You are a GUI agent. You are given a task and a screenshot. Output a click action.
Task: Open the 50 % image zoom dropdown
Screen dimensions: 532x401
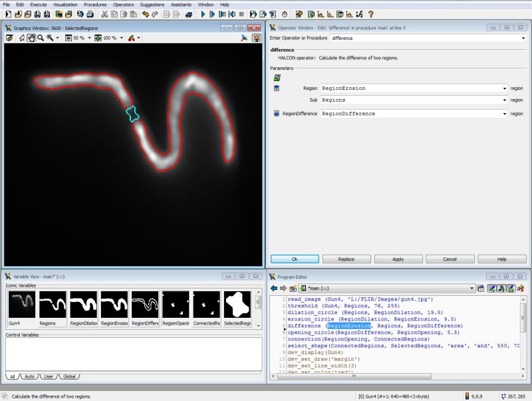[x=87, y=38]
